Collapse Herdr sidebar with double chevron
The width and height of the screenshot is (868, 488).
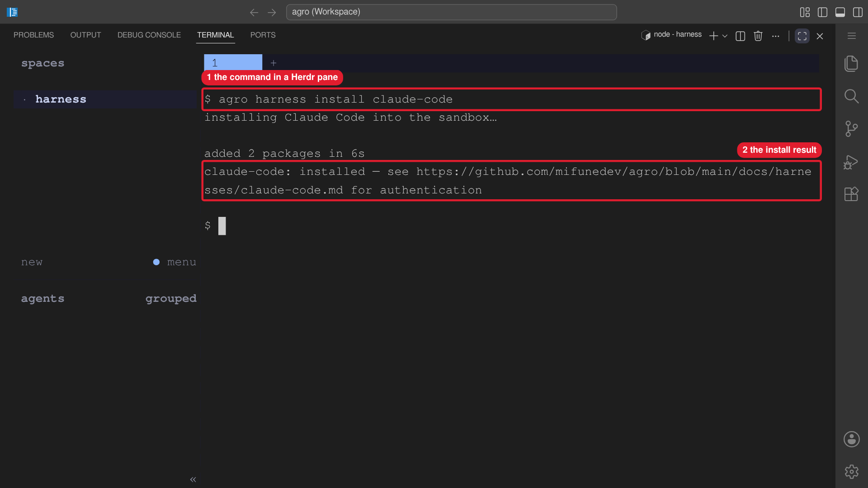point(193,479)
